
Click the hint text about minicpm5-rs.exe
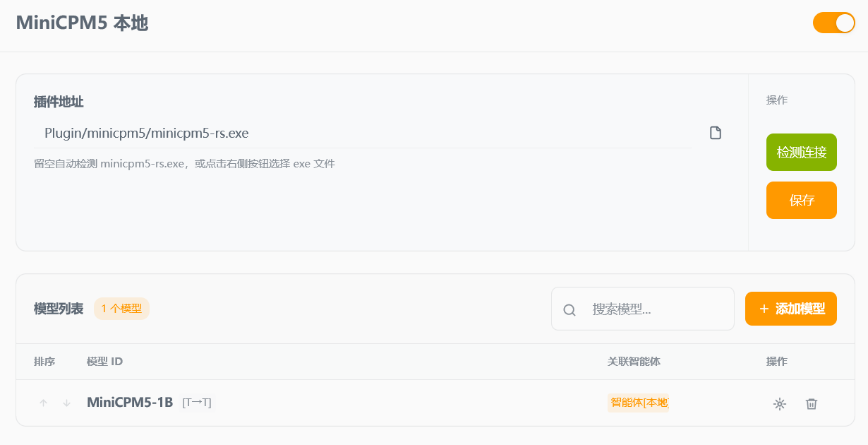click(x=184, y=164)
